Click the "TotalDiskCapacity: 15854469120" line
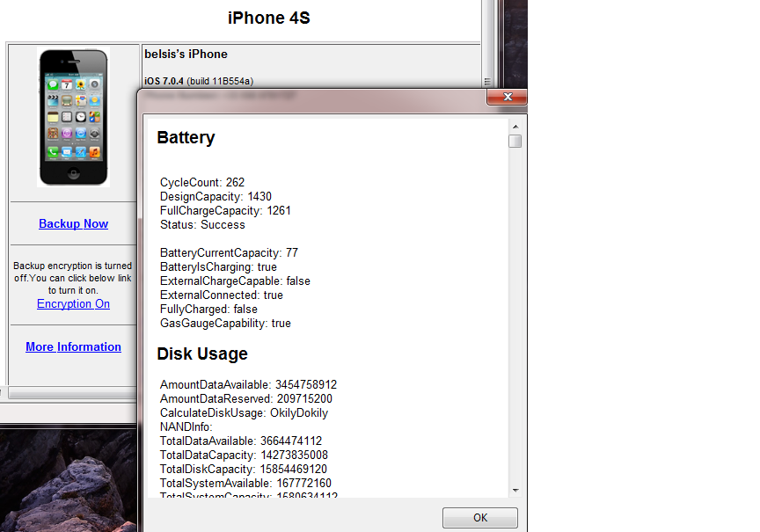Image resolution: width=760 pixels, height=532 pixels. (x=244, y=469)
